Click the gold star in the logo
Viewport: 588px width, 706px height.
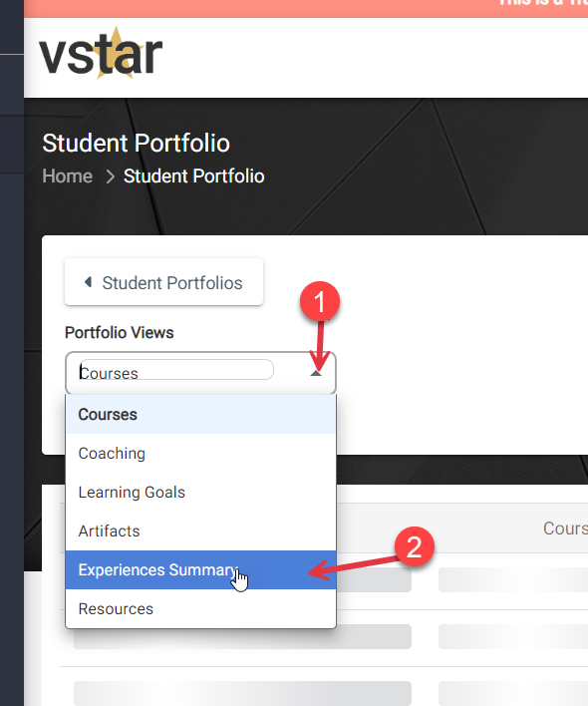[118, 51]
